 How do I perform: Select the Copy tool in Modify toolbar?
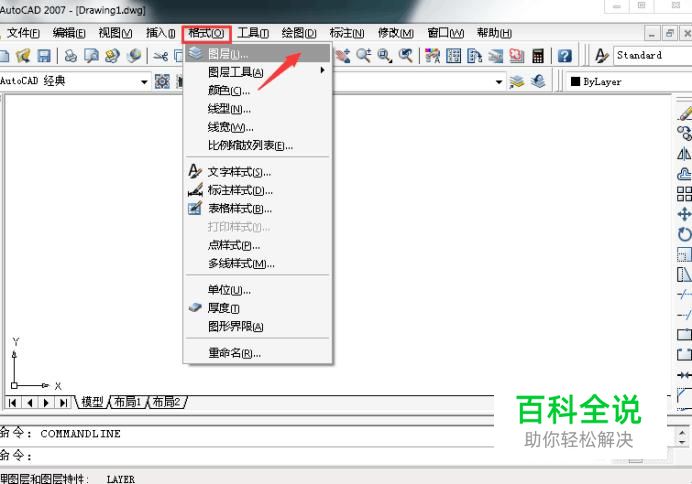[x=684, y=133]
